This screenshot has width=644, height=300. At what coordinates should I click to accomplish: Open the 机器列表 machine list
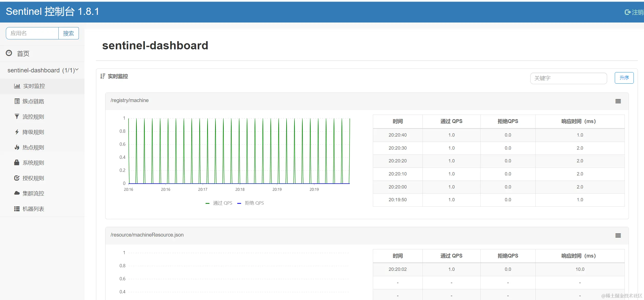click(33, 209)
